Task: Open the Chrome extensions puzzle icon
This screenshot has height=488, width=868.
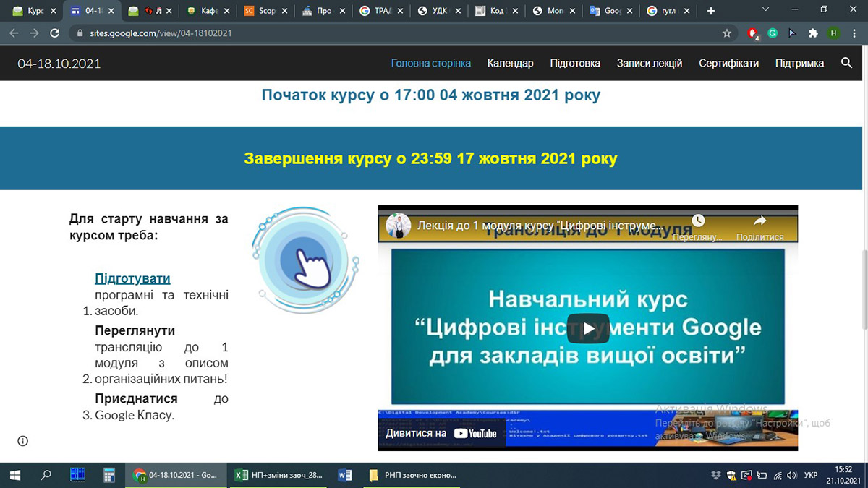Action: pos(813,33)
